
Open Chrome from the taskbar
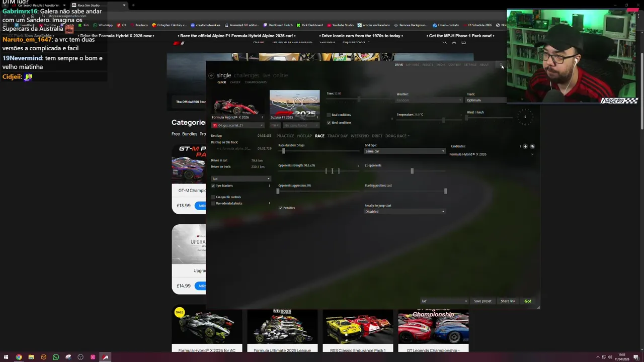(x=19, y=357)
